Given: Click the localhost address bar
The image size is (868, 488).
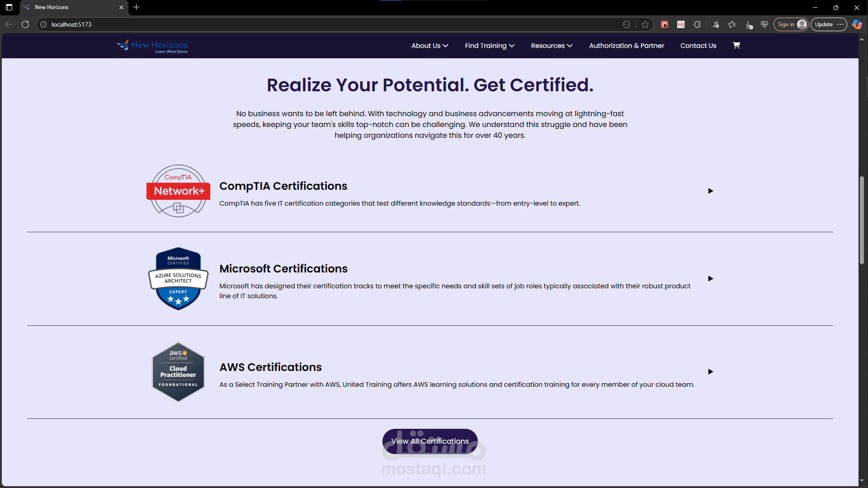Looking at the screenshot, I should [316, 24].
